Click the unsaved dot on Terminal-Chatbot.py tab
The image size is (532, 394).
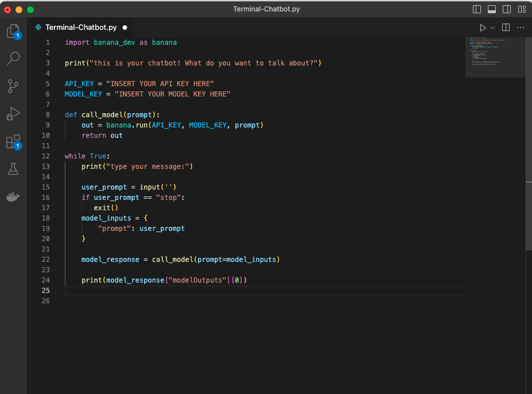click(x=125, y=28)
